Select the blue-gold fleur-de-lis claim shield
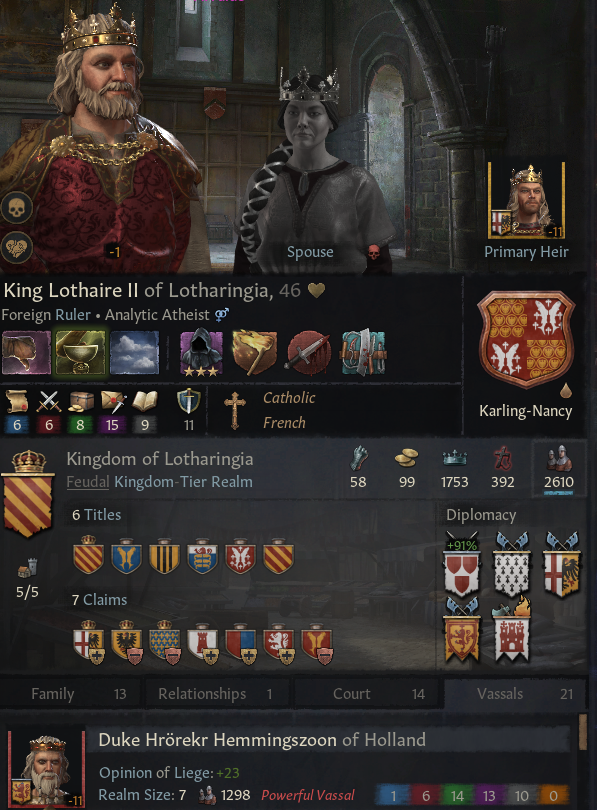This screenshot has width=597, height=810. 165,642
